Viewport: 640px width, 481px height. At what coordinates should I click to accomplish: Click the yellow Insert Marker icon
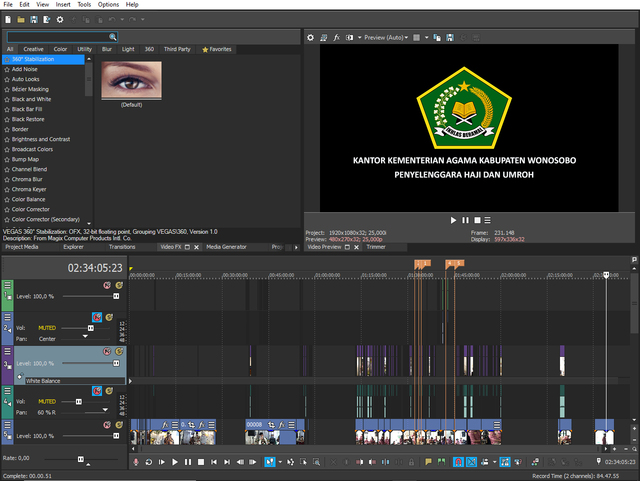click(428, 462)
